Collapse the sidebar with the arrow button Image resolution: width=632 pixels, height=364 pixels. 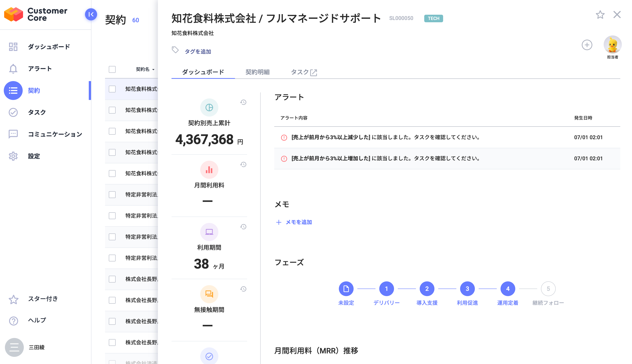coord(91,14)
